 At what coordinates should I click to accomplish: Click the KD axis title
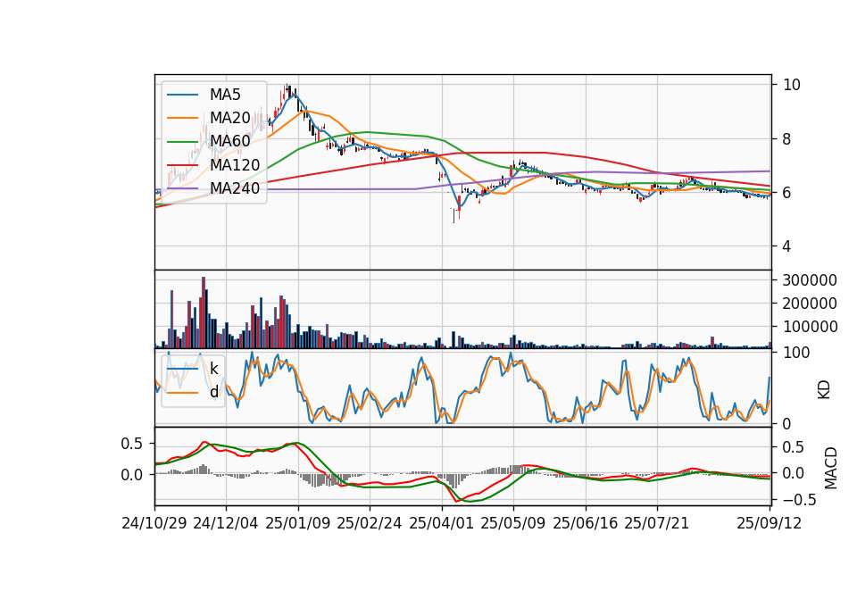(824, 390)
